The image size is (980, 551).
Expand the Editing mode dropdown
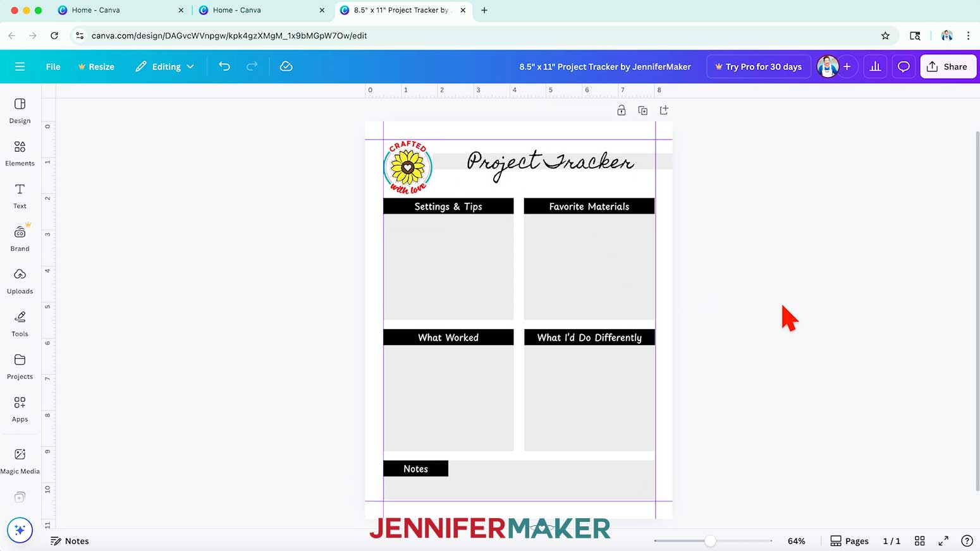click(x=164, y=66)
